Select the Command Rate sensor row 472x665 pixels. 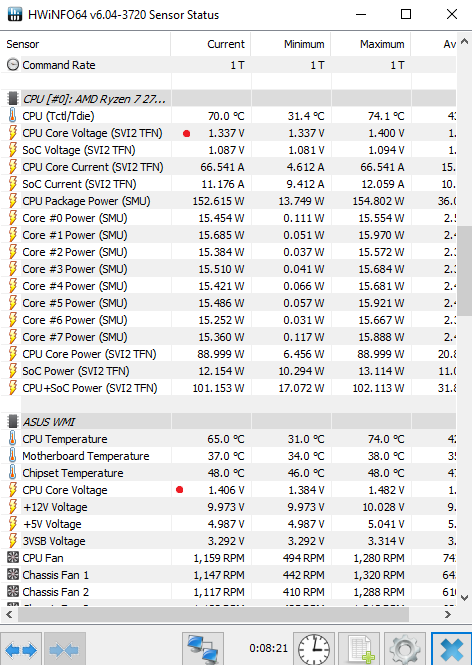(x=228, y=64)
